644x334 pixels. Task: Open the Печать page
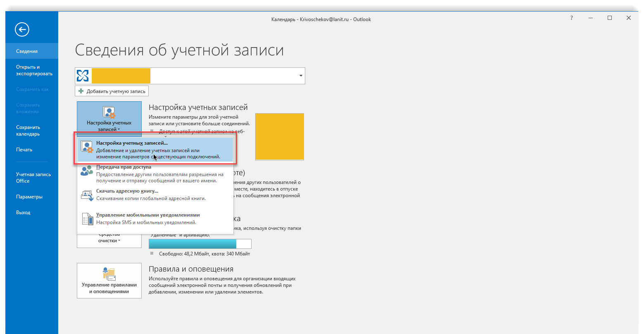24,150
